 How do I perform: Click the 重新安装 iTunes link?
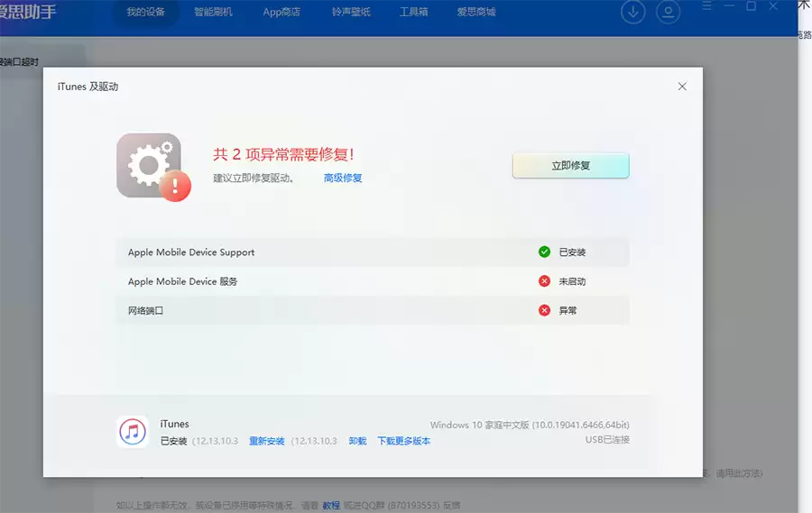click(x=267, y=441)
